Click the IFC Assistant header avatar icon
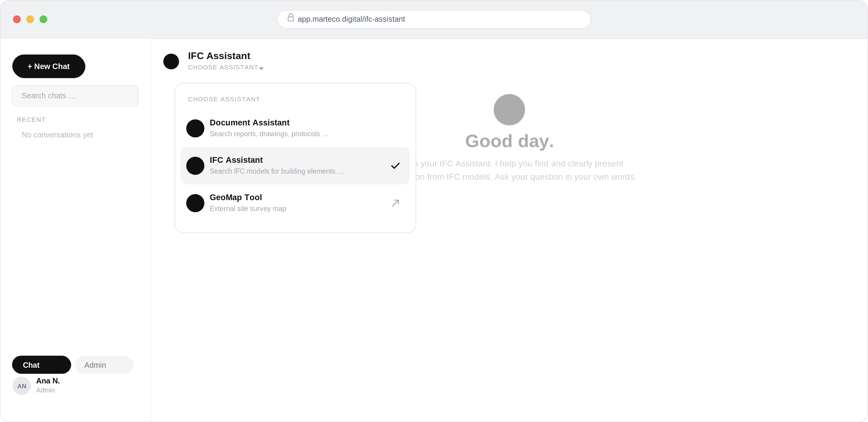 pos(171,61)
